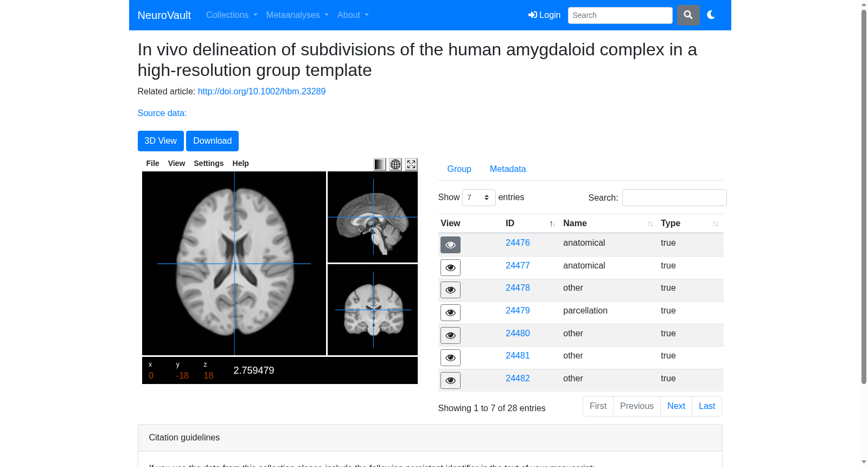
Task: Open the About dropdown
Action: tap(353, 15)
